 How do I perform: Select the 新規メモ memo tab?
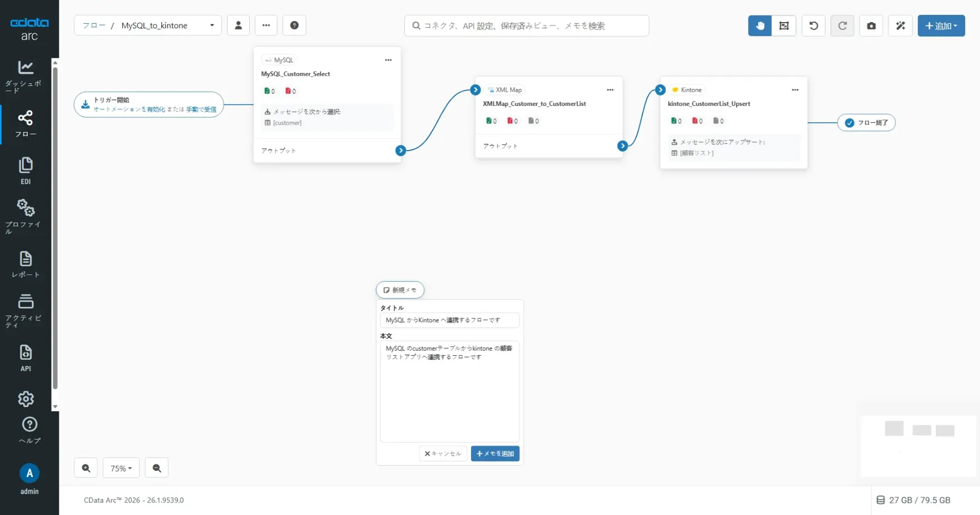coord(400,290)
